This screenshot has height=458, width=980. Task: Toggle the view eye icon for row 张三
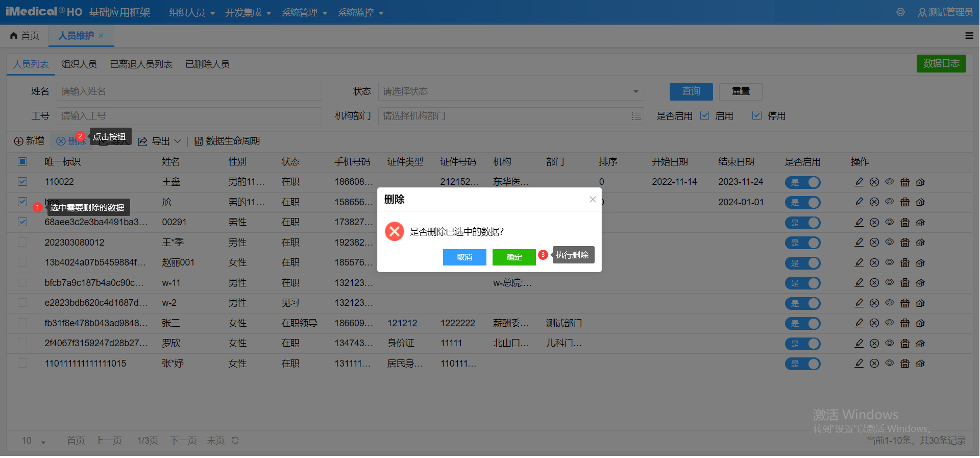pyautogui.click(x=890, y=323)
